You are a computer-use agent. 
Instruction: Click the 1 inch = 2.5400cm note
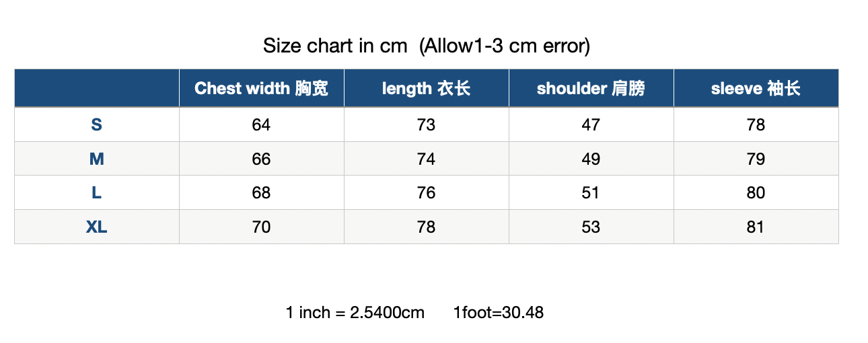(x=355, y=313)
